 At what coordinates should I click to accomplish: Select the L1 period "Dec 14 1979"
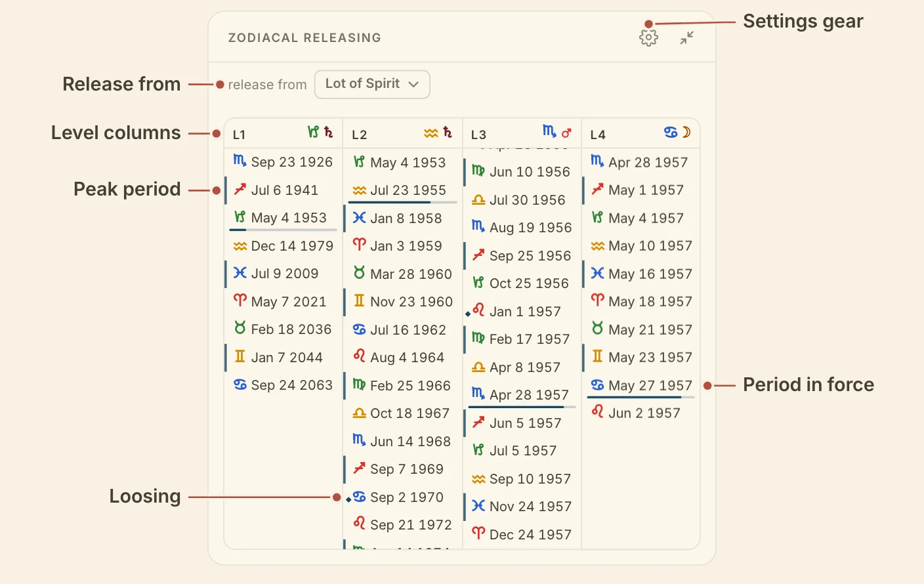click(x=283, y=245)
